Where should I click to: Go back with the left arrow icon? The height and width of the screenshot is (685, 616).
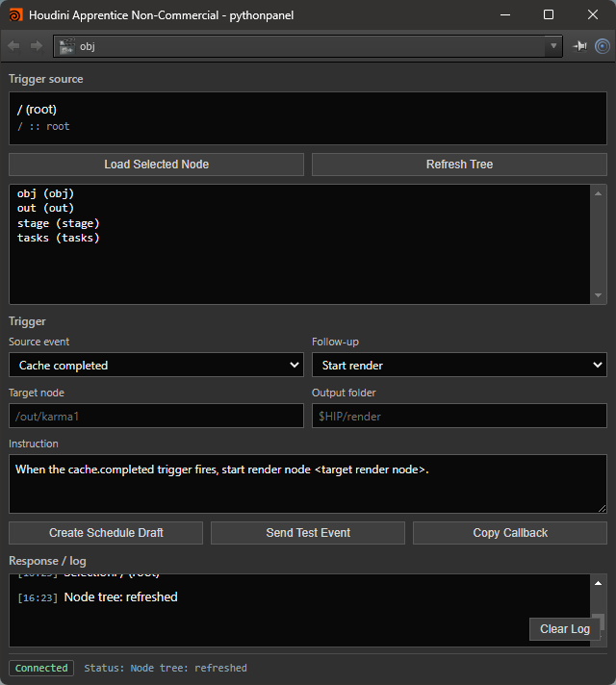coord(13,46)
